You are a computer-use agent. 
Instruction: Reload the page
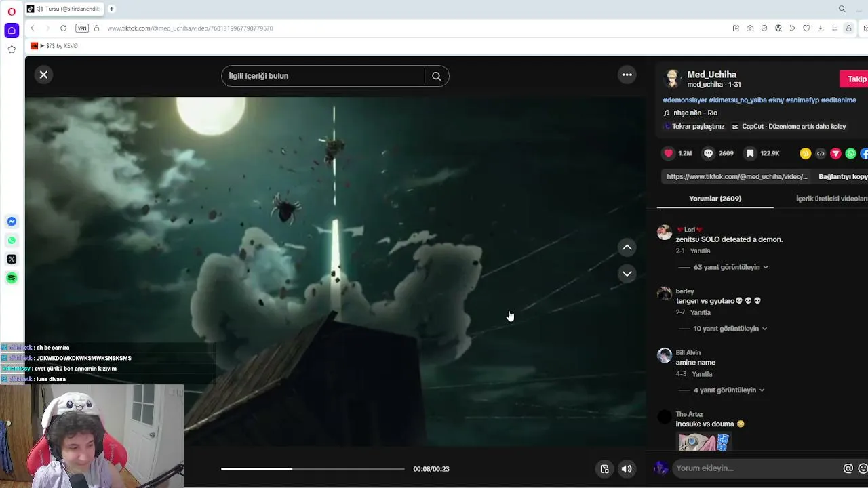coord(63,28)
